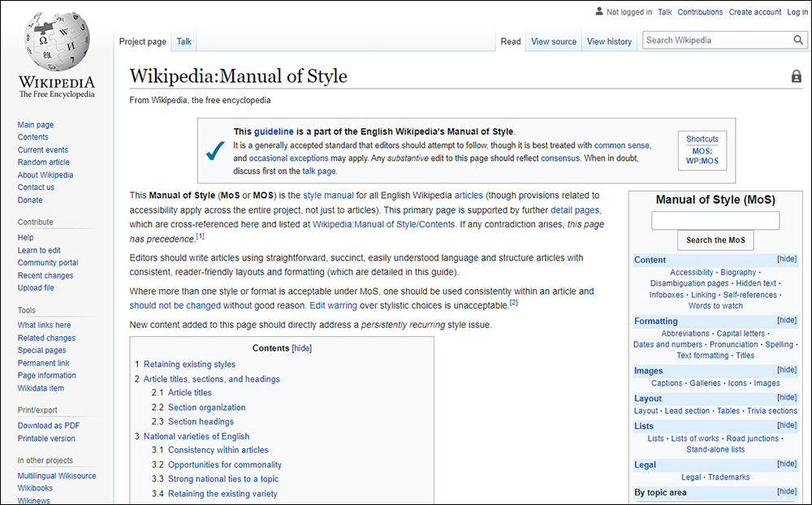The width and height of the screenshot is (812, 505).
Task: Click Download as PDF
Action: 49,425
